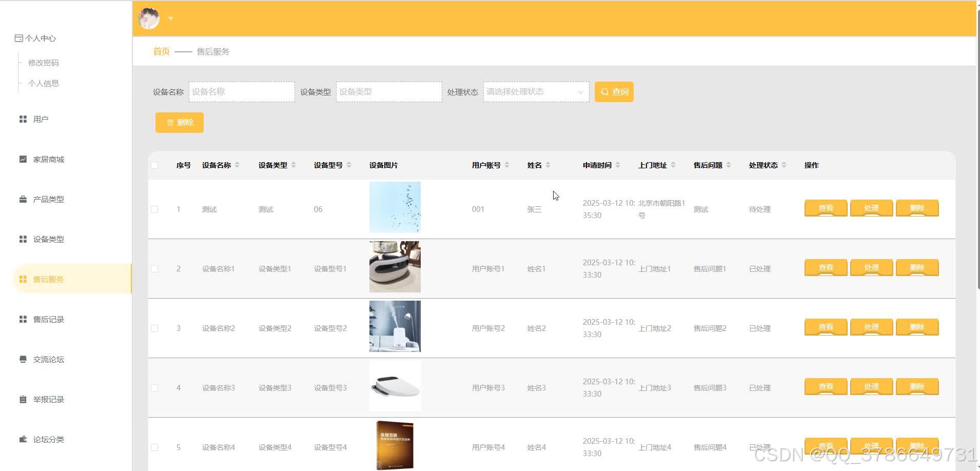Select the 举报记录 report icon

[23, 399]
